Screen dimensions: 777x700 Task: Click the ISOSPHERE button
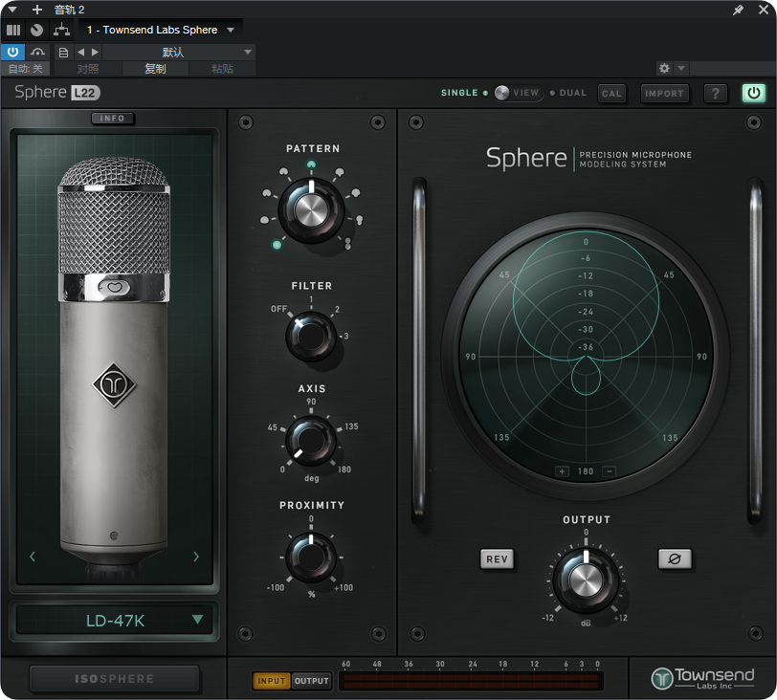[114, 679]
